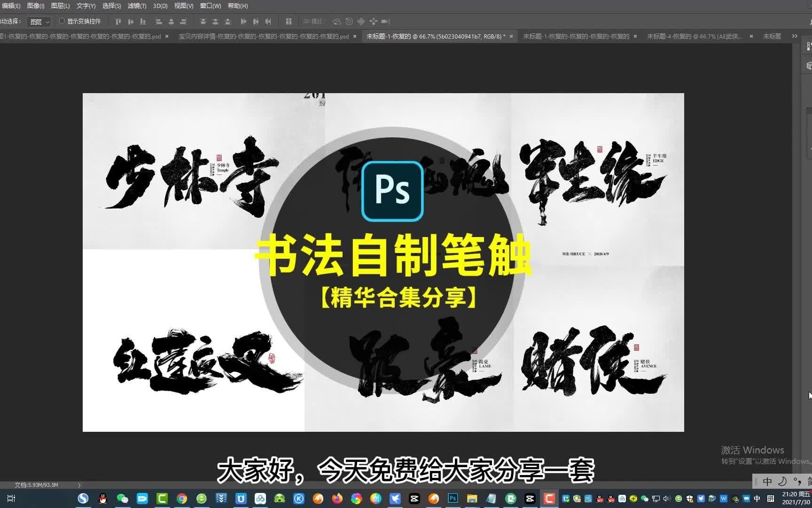
Task: Open the 文字(Y) menu
Action: coord(86,6)
